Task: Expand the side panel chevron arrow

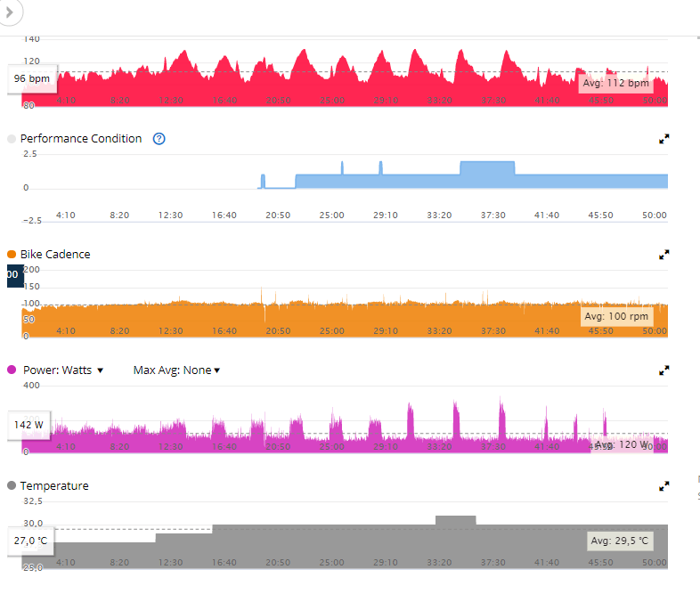Action: [x=10, y=12]
